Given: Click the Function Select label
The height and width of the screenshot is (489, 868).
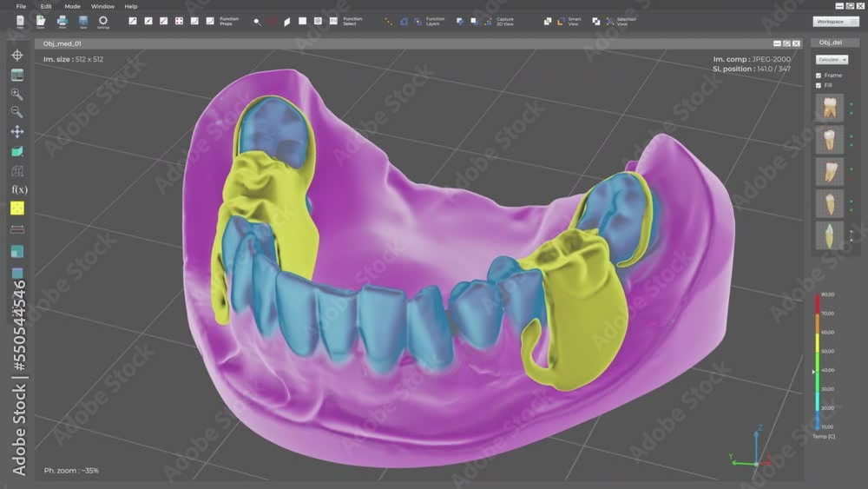Looking at the screenshot, I should tap(352, 22).
